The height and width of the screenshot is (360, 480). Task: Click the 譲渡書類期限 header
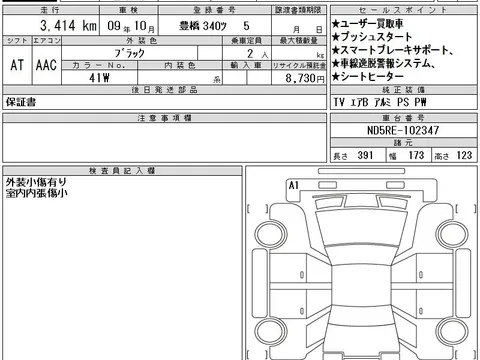[298, 10]
